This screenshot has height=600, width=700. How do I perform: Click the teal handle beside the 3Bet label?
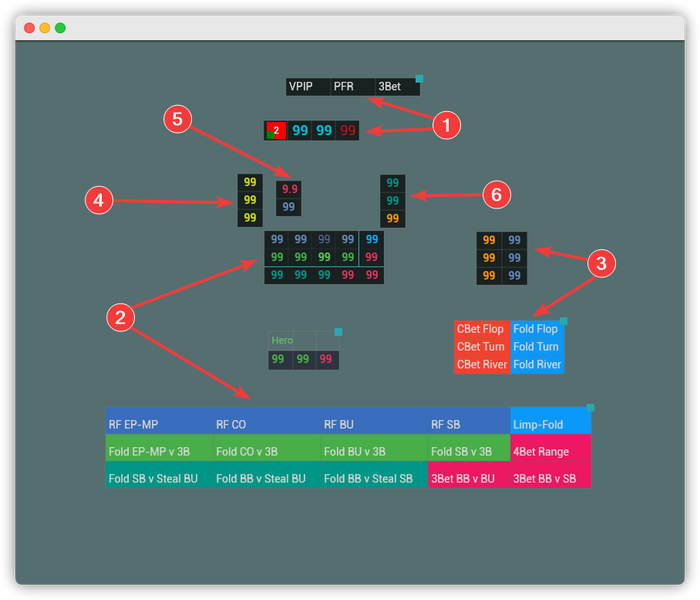pyautogui.click(x=419, y=79)
